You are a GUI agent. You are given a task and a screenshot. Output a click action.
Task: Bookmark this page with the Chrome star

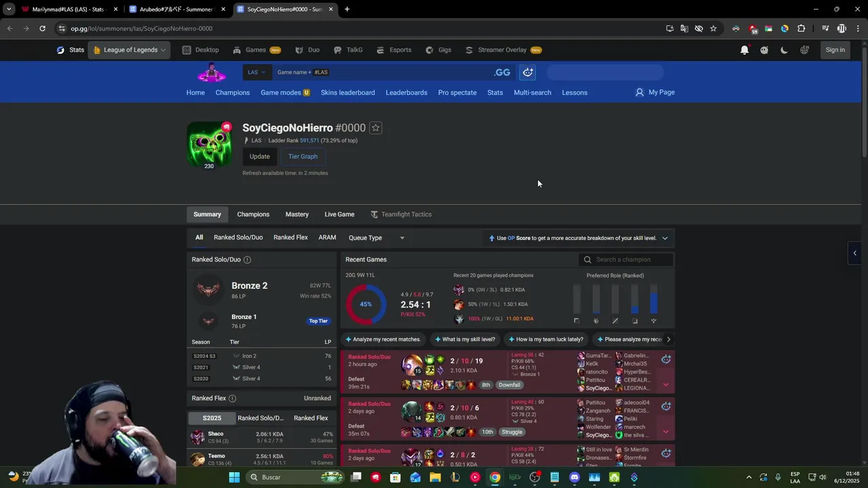pos(713,28)
